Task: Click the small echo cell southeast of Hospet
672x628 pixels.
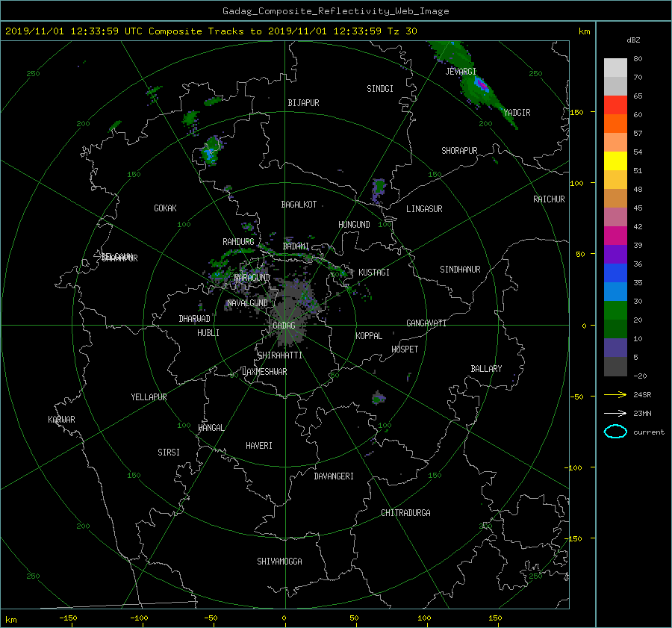Action: pos(378,398)
